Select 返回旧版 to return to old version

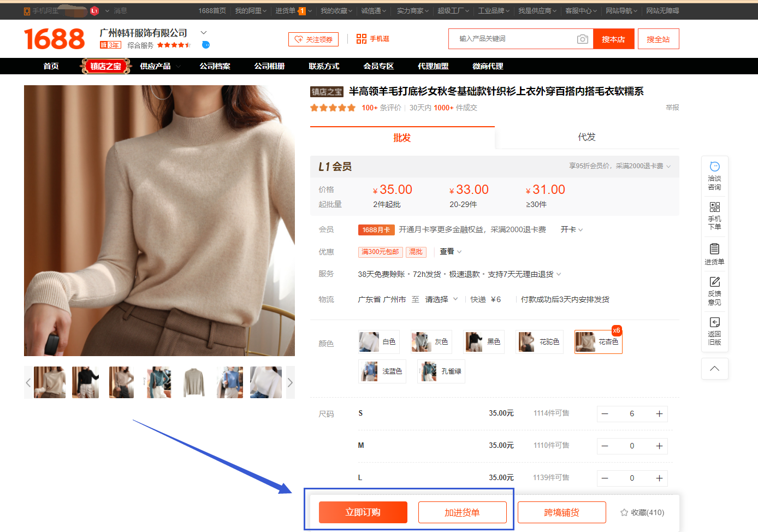pos(715,329)
